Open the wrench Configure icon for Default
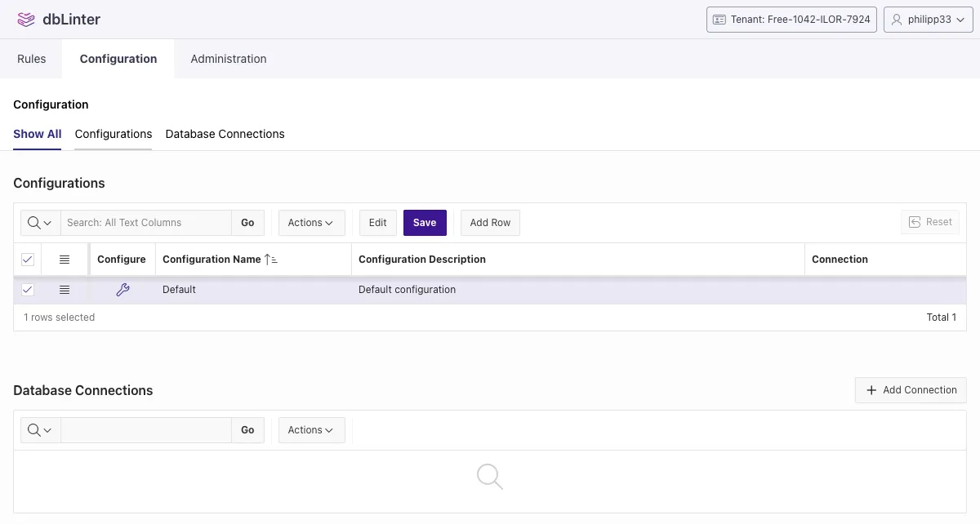The width and height of the screenshot is (980, 524). [x=122, y=290]
